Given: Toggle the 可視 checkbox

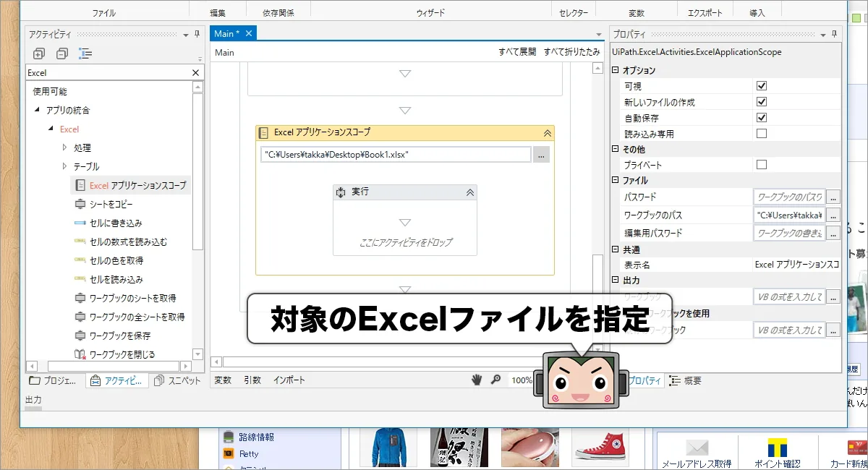Looking at the screenshot, I should click(x=762, y=86).
